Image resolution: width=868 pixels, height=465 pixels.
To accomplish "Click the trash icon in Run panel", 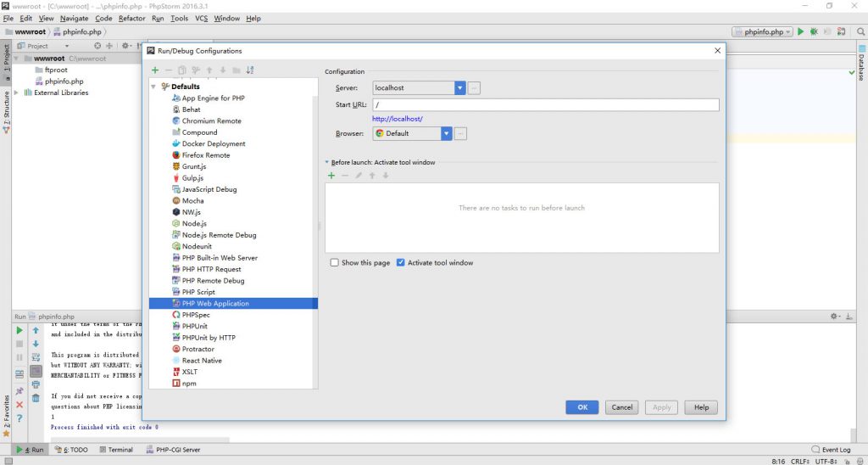I will (x=36, y=398).
